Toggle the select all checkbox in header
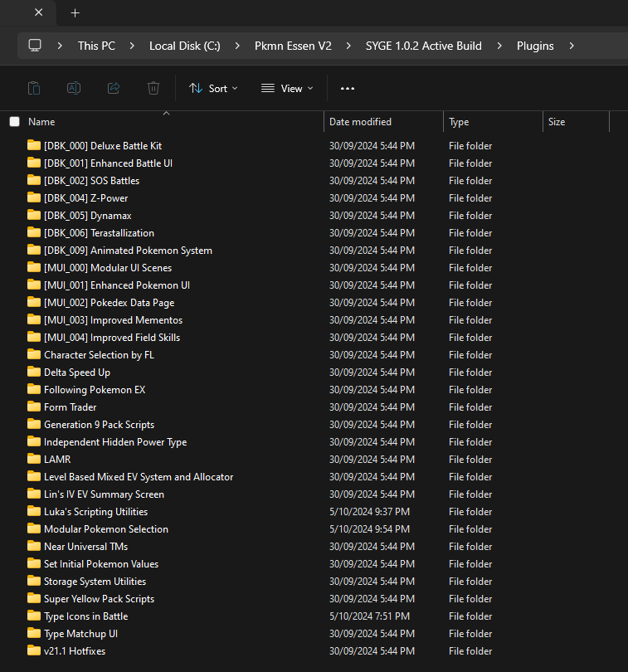The height and width of the screenshot is (672, 628). pyautogui.click(x=14, y=122)
